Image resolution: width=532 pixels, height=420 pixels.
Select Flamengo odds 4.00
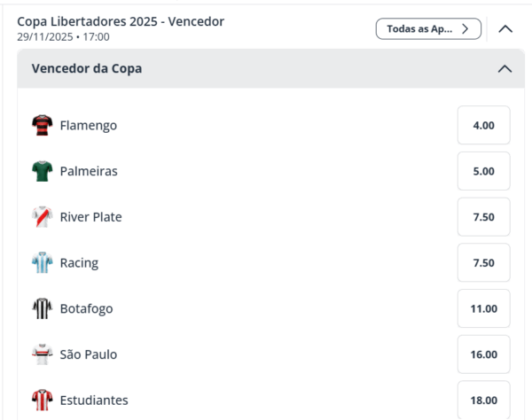[483, 125]
